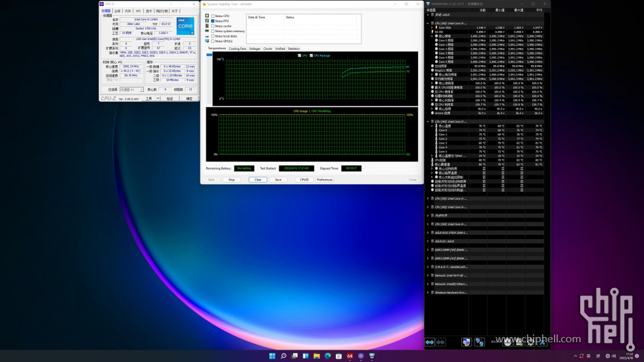Enable Stress system memory checkbox

[213, 31]
